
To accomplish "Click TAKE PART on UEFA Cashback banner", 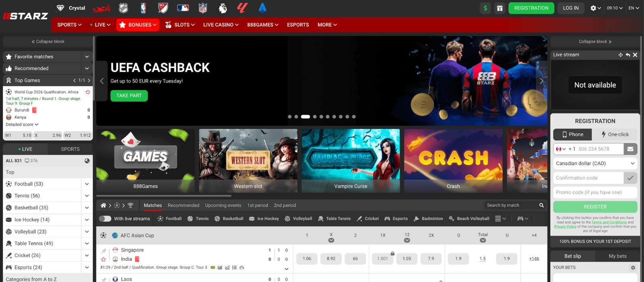I will [x=129, y=96].
